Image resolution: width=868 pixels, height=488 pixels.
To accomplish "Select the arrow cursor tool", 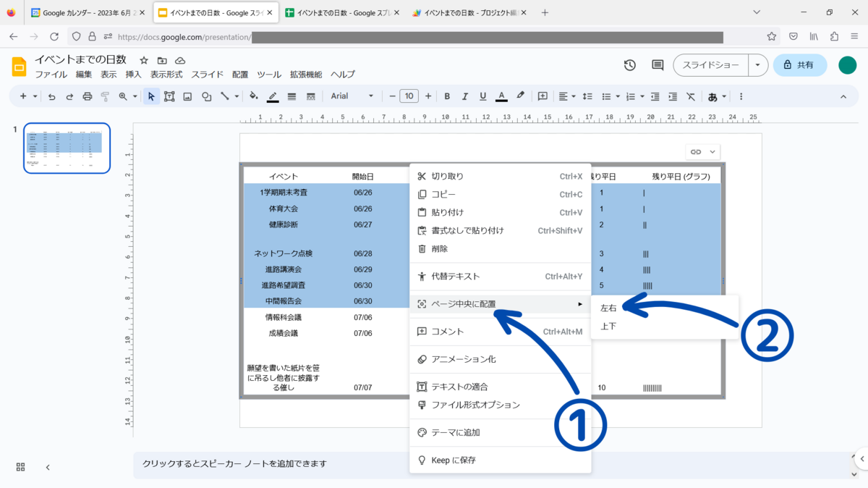I will [151, 96].
